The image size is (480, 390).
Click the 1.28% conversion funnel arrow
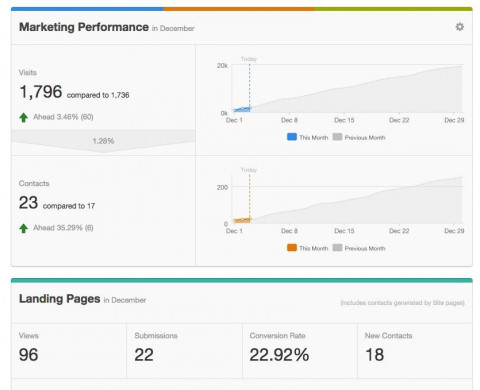[103, 141]
